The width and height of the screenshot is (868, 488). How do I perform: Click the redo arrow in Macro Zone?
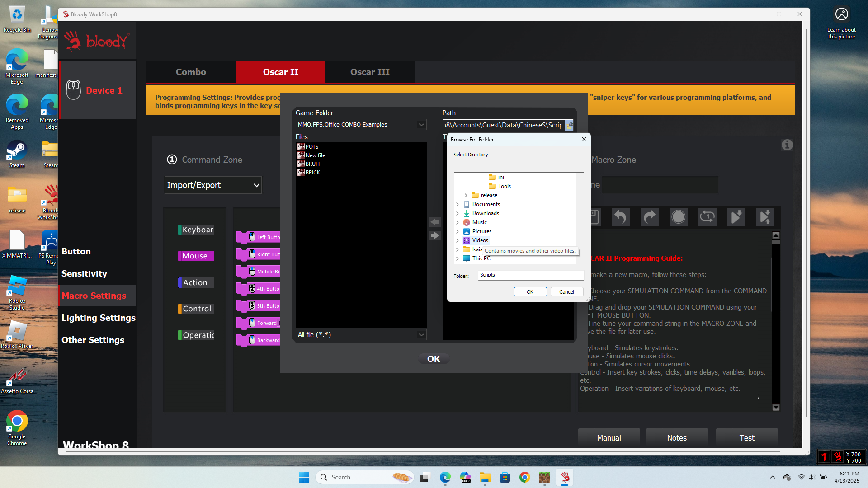coord(649,217)
